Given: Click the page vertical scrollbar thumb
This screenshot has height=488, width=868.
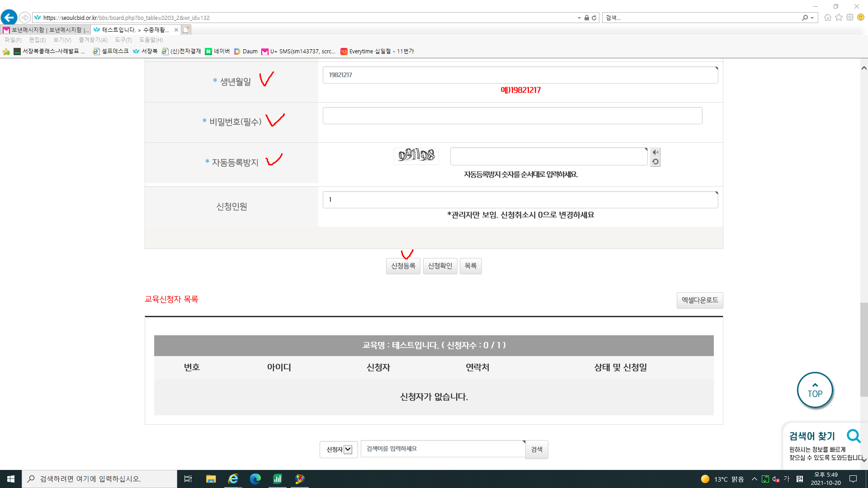Looking at the screenshot, I should (x=863, y=349).
